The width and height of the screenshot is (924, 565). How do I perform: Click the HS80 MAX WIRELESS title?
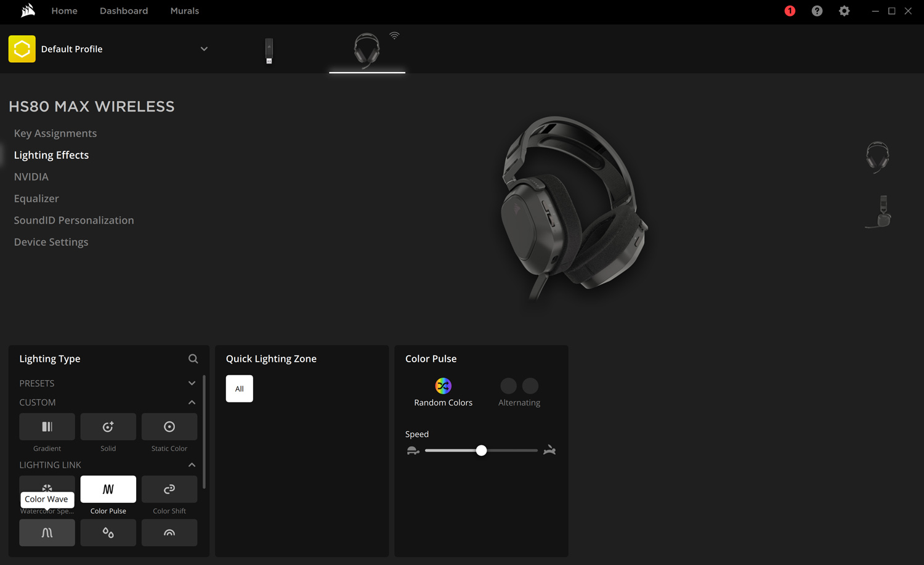click(92, 107)
